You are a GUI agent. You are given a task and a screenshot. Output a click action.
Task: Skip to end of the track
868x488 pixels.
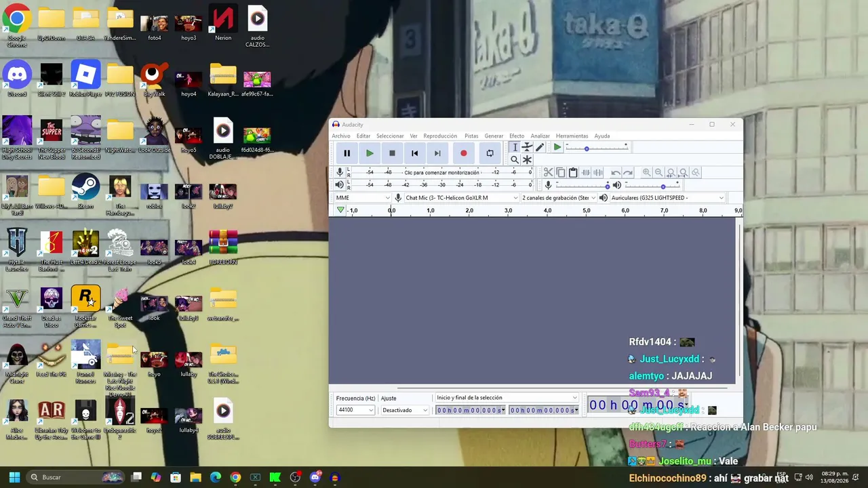pos(437,153)
